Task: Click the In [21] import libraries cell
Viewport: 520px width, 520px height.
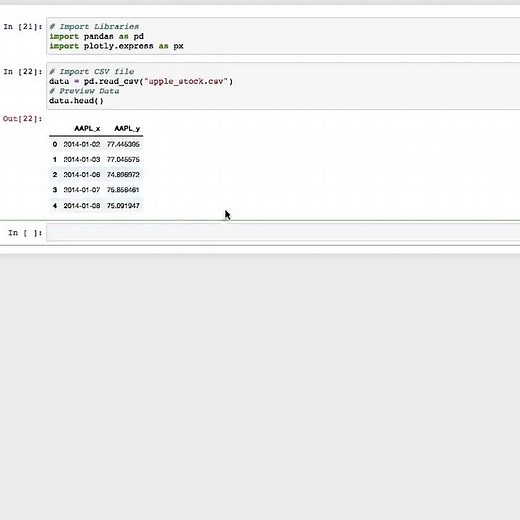Action: coord(283,36)
